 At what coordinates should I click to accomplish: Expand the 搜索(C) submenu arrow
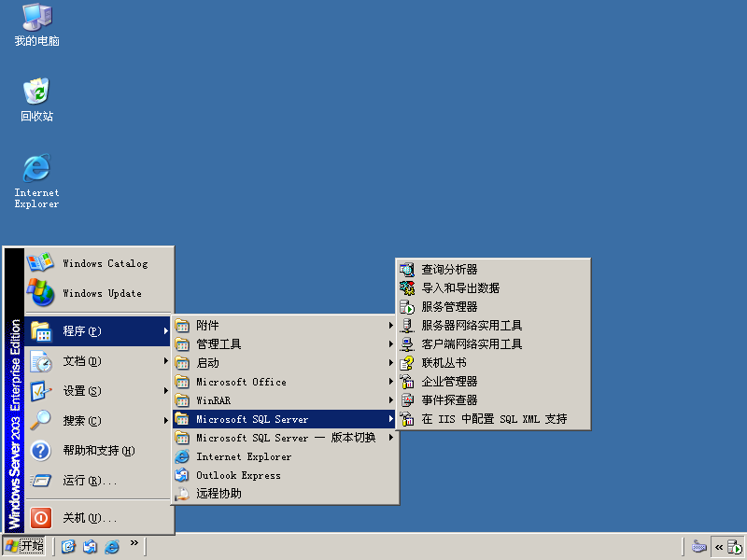pos(165,421)
